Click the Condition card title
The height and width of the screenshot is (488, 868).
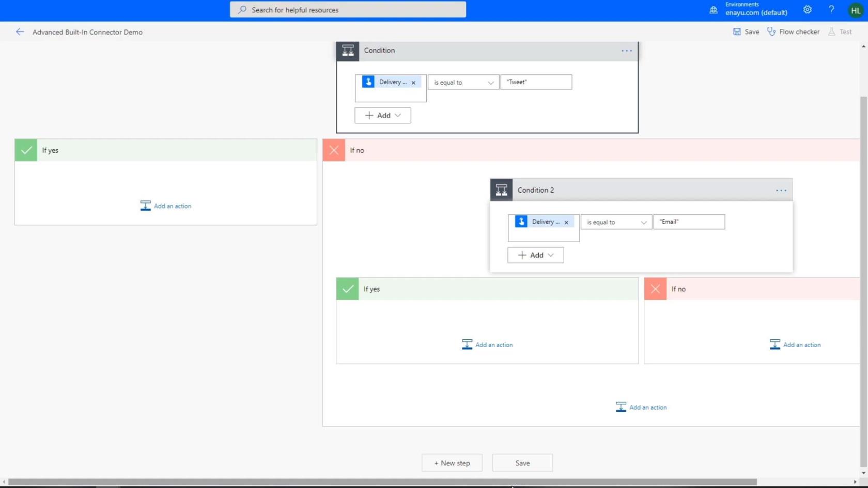(379, 51)
